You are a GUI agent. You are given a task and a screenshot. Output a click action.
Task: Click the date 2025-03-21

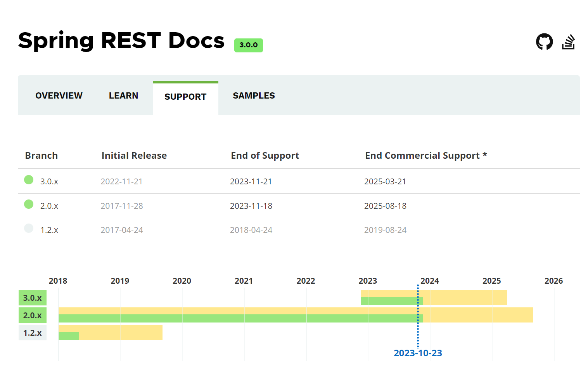click(x=385, y=182)
